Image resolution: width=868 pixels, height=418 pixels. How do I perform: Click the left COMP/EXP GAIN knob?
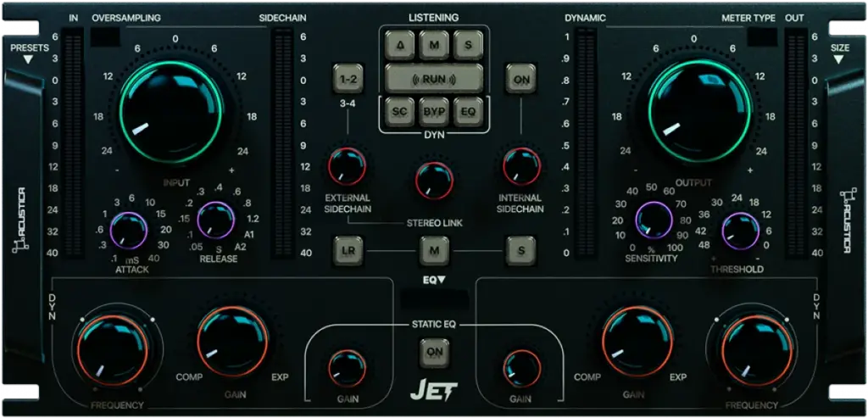[232, 341]
